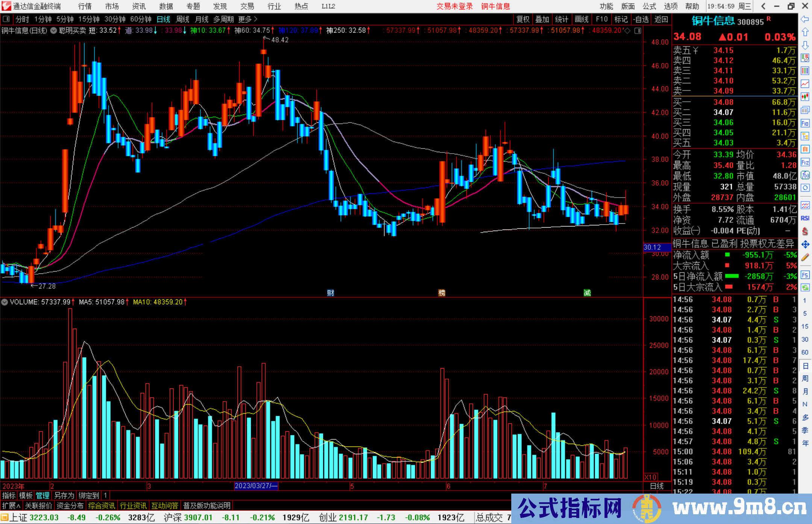Screen dimensions: 812x524
Task: Click the RSI indicator icon in sidebar
Action: point(805,218)
